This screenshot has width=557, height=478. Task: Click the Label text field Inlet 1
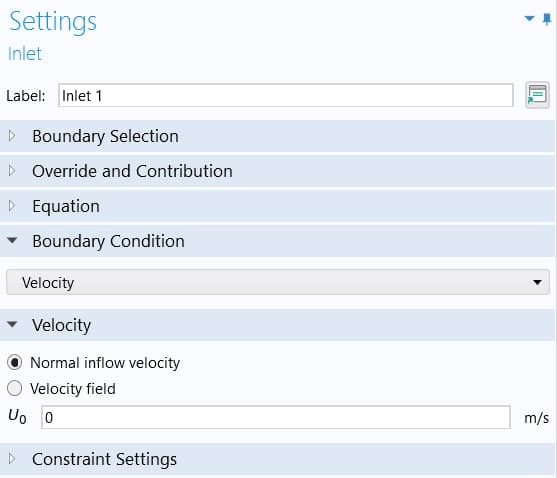(286, 95)
